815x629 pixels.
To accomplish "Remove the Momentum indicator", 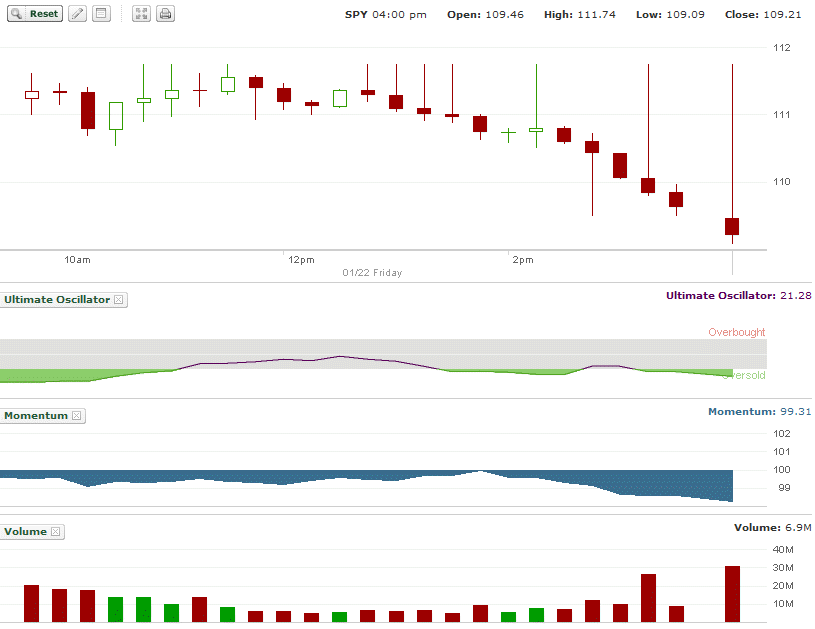I will [x=76, y=416].
